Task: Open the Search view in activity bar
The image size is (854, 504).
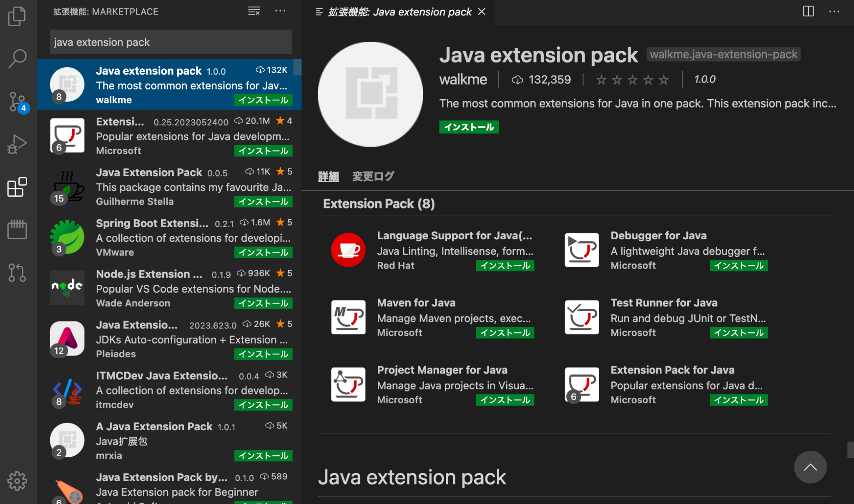Action: tap(17, 58)
